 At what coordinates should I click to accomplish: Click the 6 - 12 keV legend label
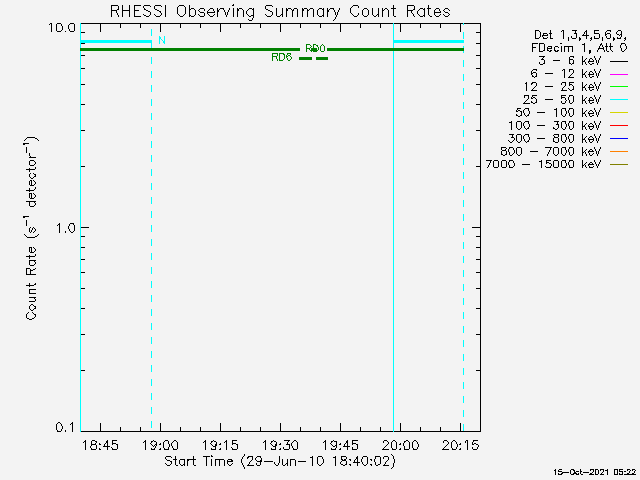(566, 74)
